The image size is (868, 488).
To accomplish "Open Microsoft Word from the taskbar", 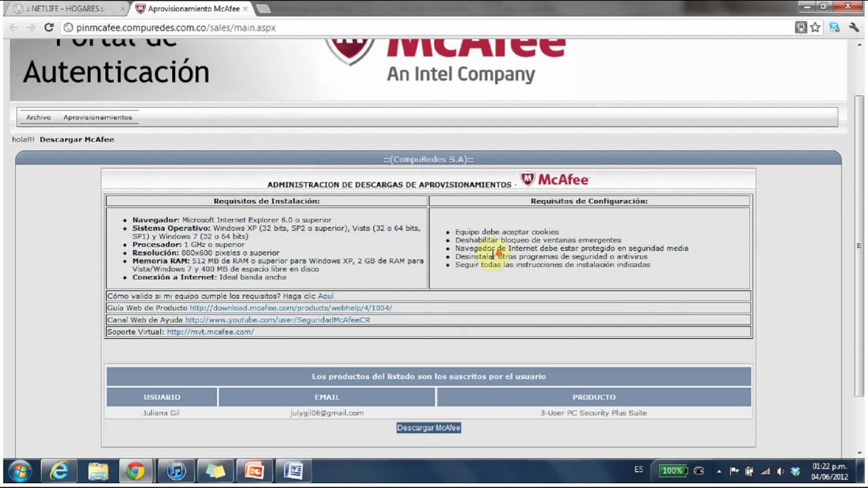I will pos(294,470).
